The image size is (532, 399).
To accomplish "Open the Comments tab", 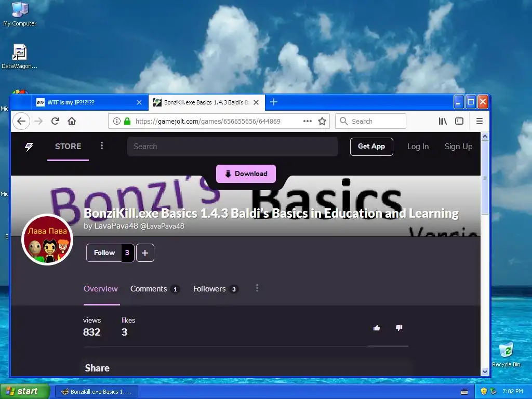I will (x=154, y=289).
